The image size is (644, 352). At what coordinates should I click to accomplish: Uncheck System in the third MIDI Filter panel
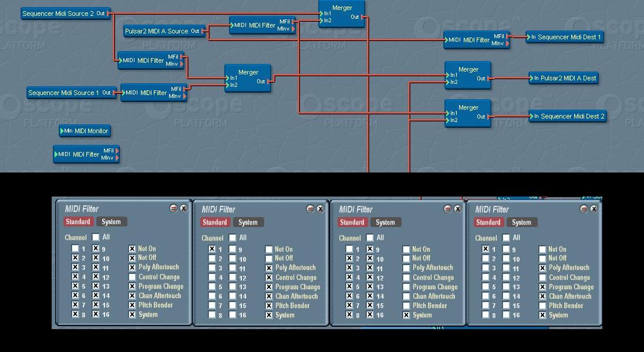(406, 315)
